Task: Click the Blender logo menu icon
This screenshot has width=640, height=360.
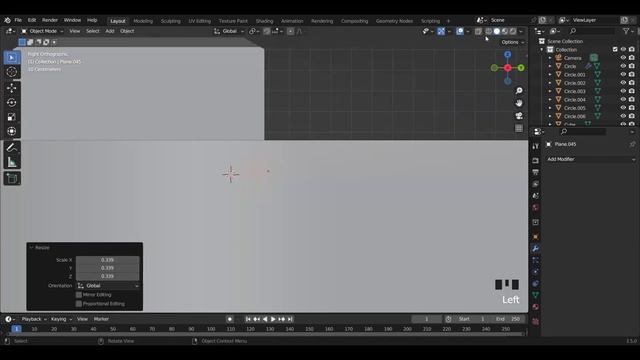Action: click(7, 20)
